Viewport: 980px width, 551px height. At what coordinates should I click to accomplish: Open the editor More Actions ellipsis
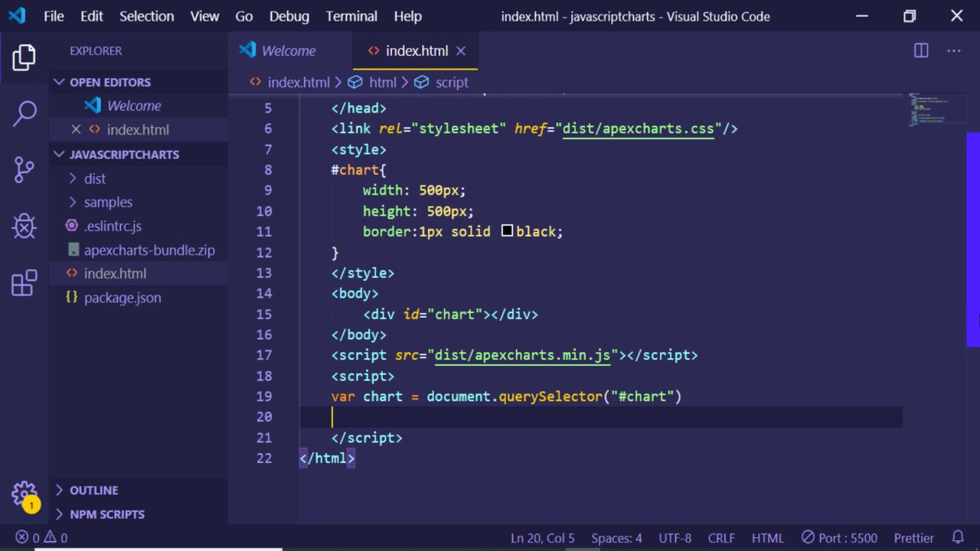pyautogui.click(x=953, y=51)
